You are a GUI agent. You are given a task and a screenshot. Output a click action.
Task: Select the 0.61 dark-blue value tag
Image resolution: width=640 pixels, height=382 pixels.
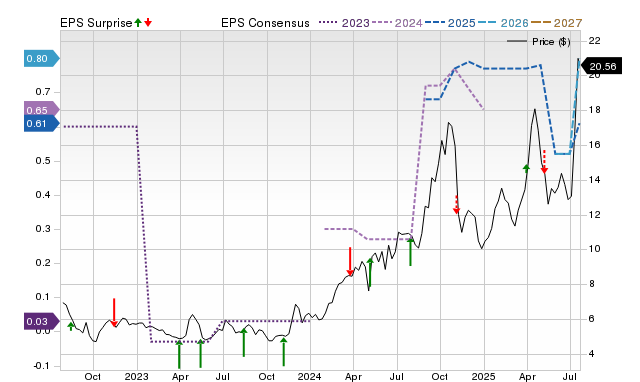coord(42,124)
